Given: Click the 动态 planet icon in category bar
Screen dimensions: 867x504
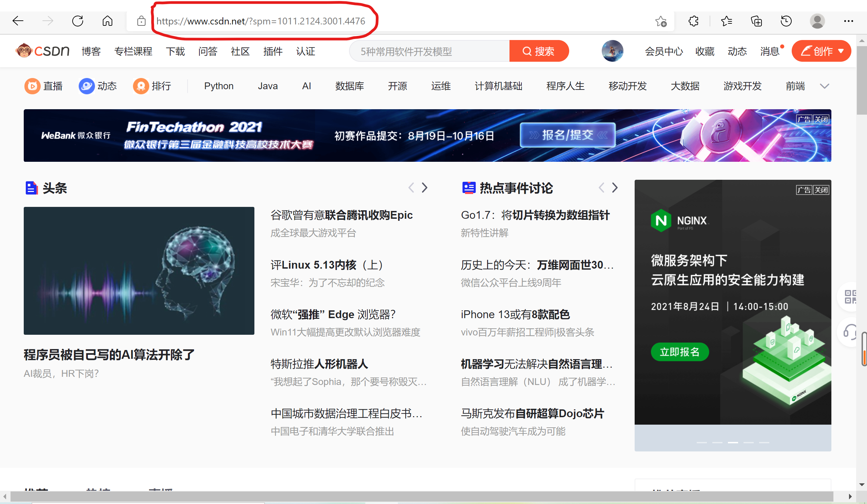Looking at the screenshot, I should [87, 86].
